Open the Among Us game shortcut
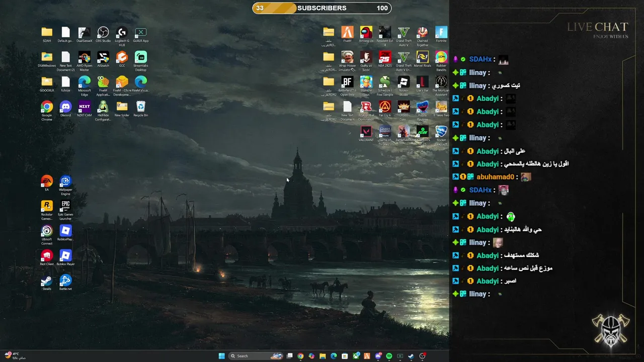 [x=366, y=35]
